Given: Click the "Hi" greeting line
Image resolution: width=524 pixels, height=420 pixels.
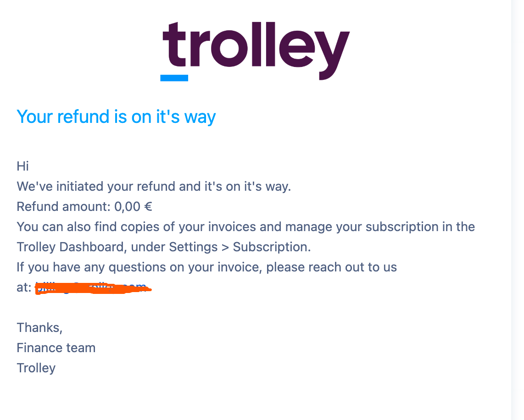Looking at the screenshot, I should tap(23, 166).
